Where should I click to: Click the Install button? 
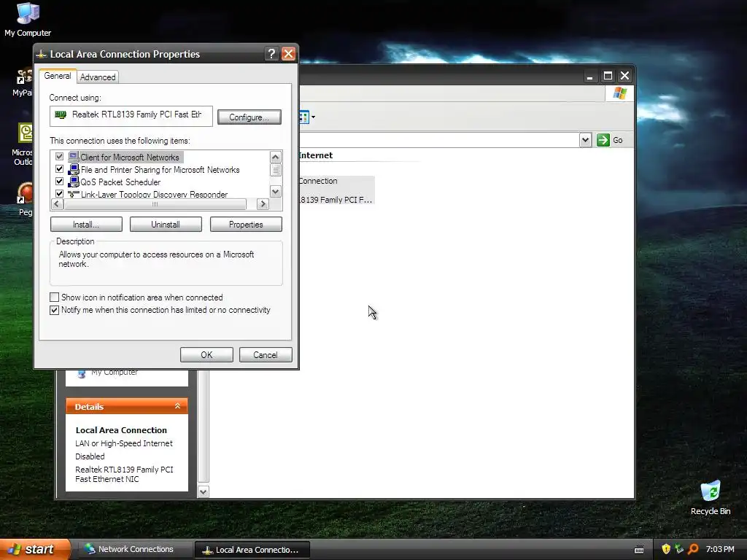tap(86, 225)
